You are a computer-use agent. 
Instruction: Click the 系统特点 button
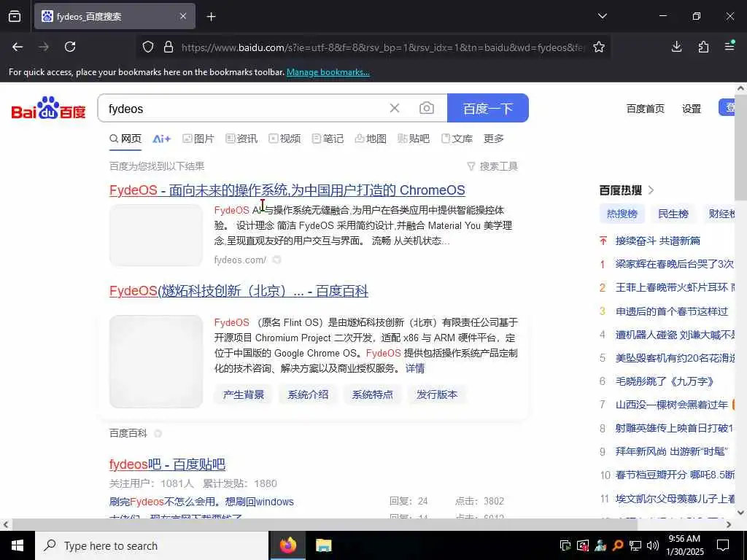(x=373, y=394)
